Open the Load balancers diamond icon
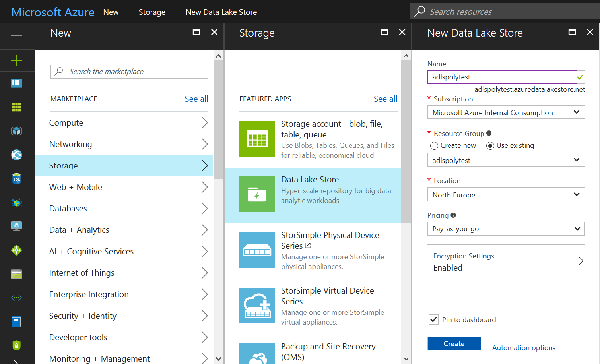 16,250
